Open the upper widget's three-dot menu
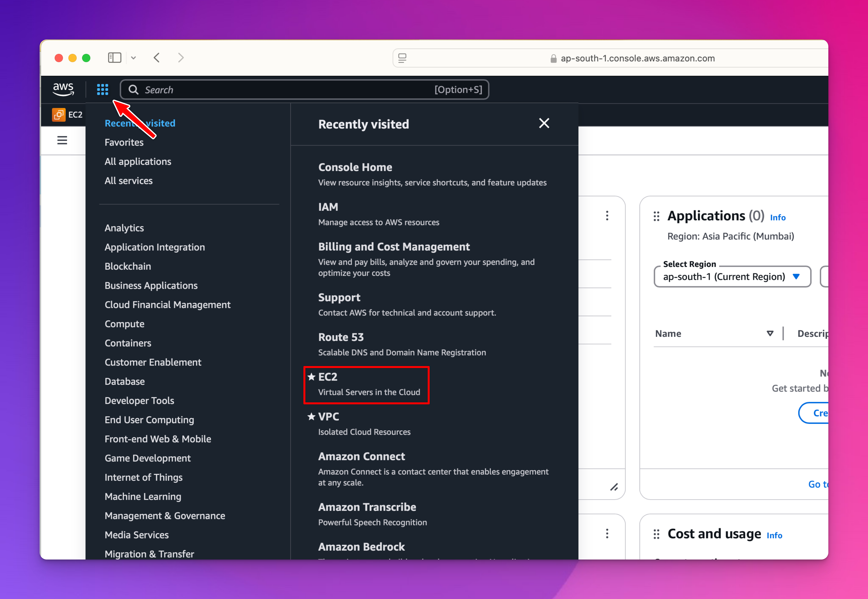 pyautogui.click(x=607, y=215)
